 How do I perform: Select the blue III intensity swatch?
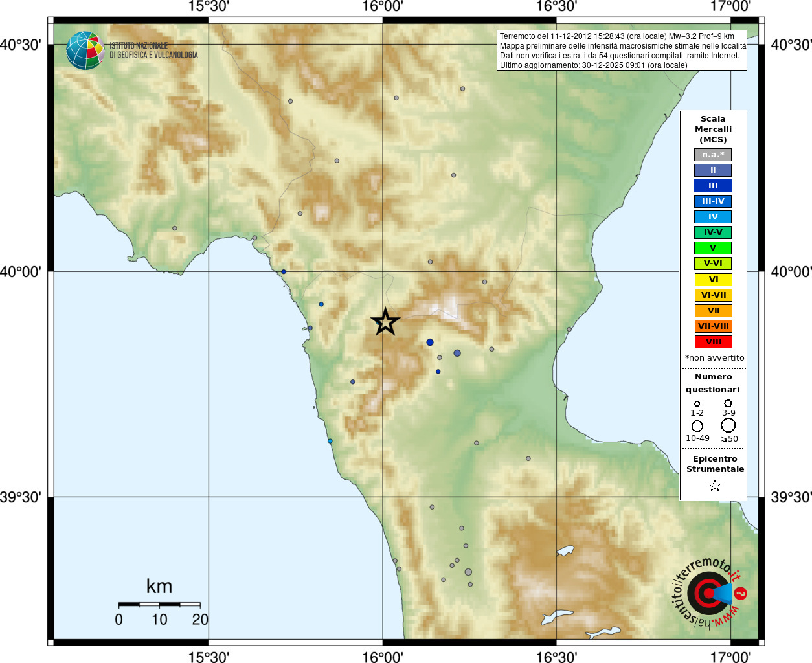tap(713, 186)
